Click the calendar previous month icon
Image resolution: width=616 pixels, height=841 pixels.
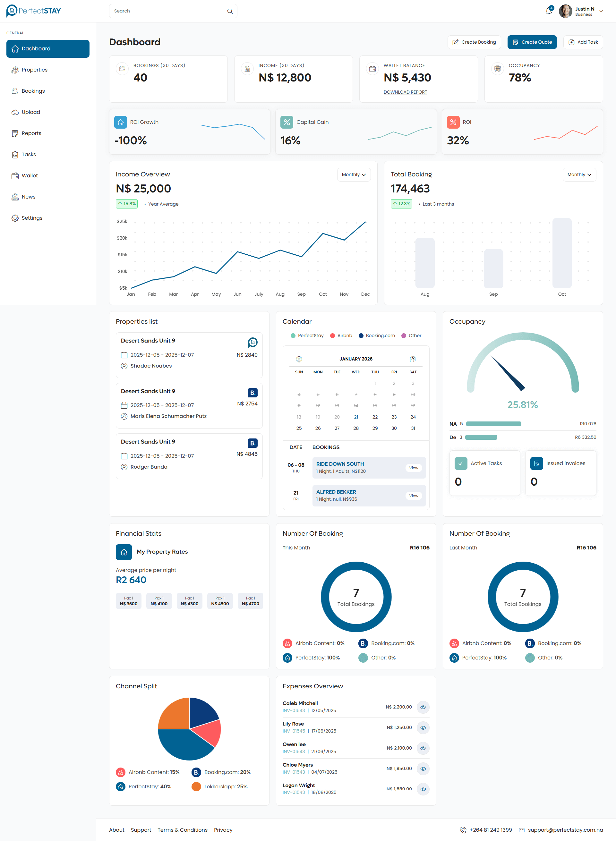click(x=299, y=359)
